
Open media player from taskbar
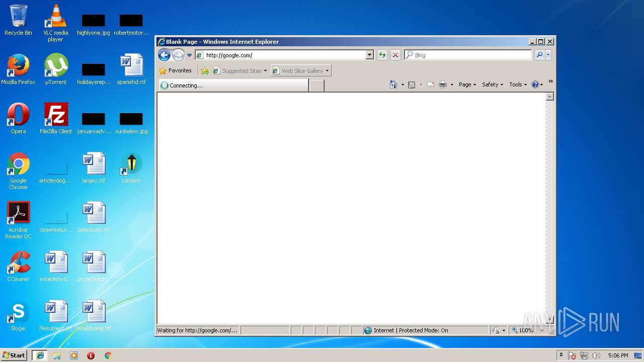point(74,355)
